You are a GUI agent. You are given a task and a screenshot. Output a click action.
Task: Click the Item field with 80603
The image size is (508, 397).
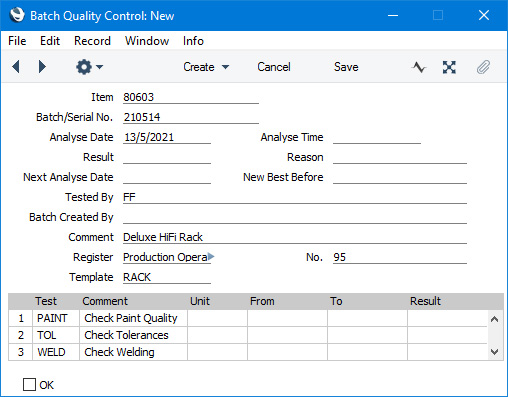click(x=191, y=97)
